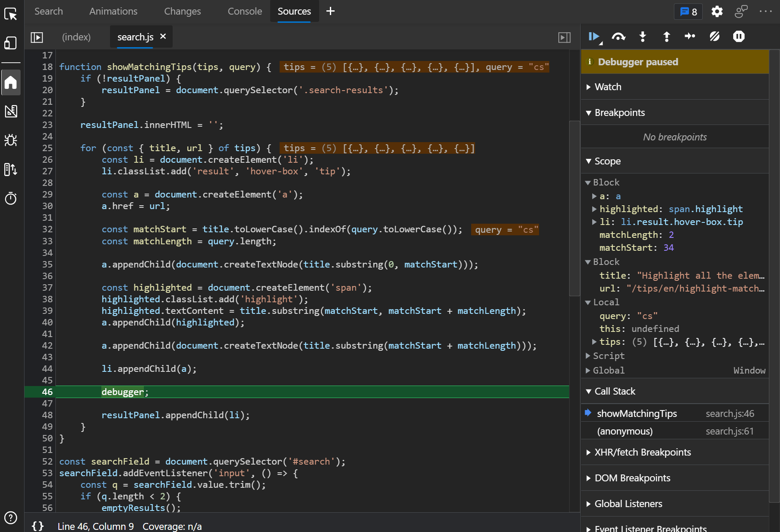Activate the element picker tool
The image size is (780, 532).
click(11, 13)
